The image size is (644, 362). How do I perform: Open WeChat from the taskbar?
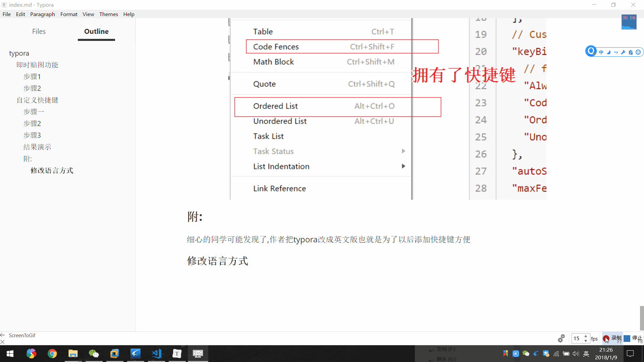coord(94,354)
